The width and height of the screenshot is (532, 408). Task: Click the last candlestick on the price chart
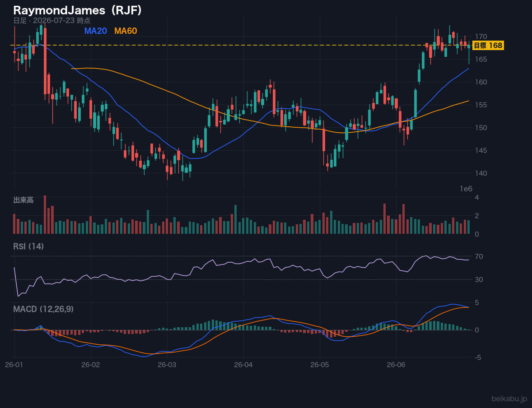[469, 52]
